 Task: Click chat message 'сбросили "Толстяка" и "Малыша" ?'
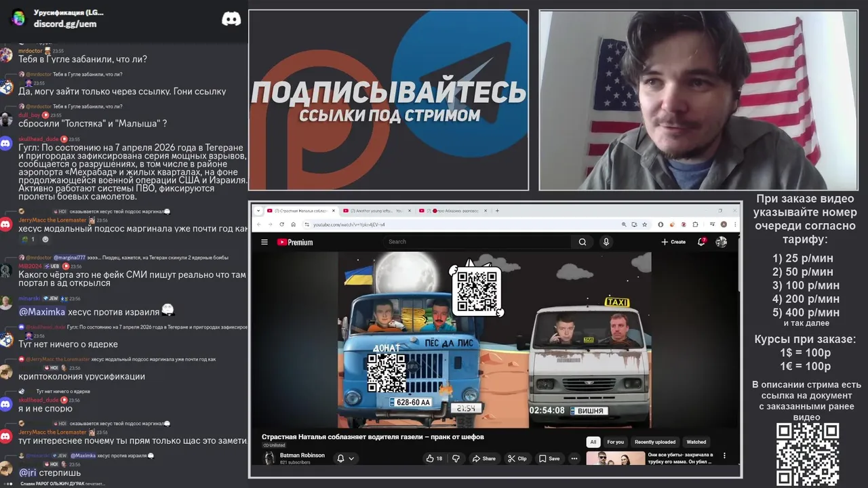93,124
